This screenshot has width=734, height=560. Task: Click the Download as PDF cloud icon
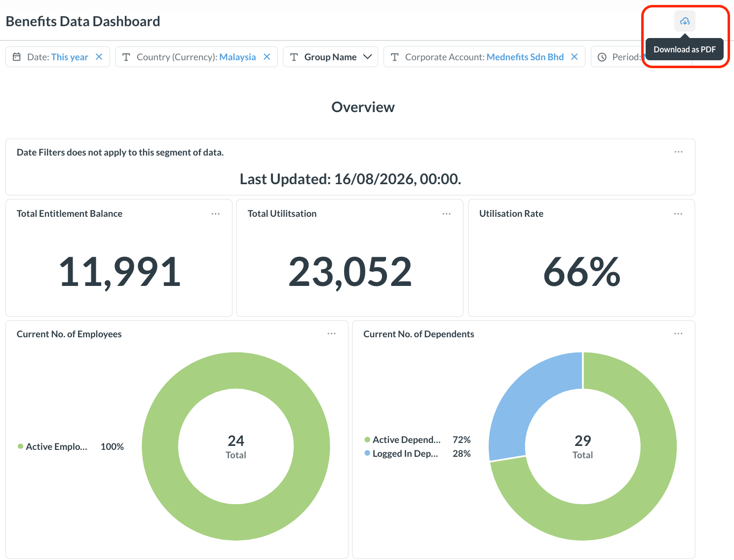coord(685,21)
